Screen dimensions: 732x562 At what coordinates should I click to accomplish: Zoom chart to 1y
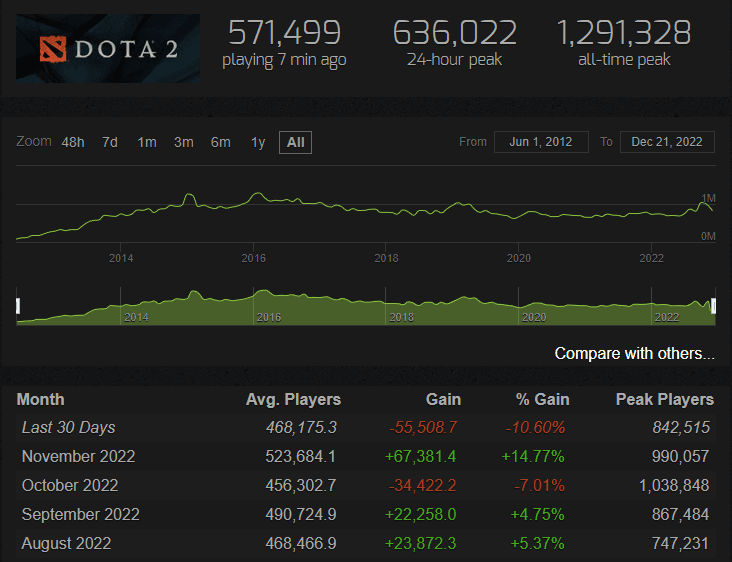pos(258,142)
